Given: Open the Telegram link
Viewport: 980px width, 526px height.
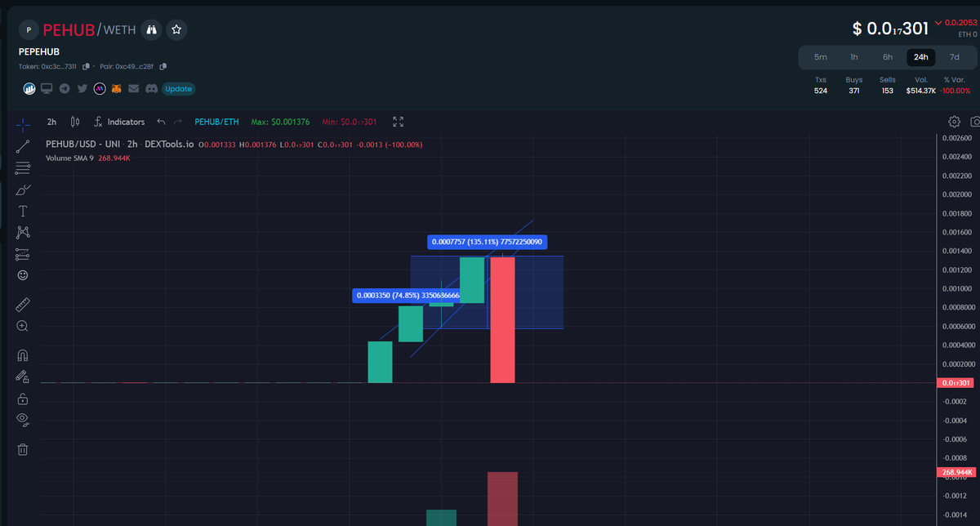Looking at the screenshot, I should (65, 88).
